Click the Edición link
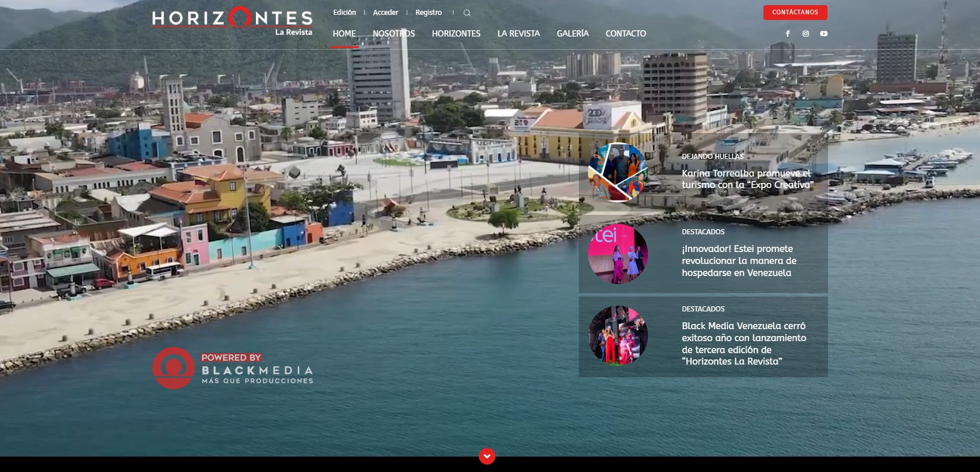The width and height of the screenshot is (980, 472). point(345,13)
